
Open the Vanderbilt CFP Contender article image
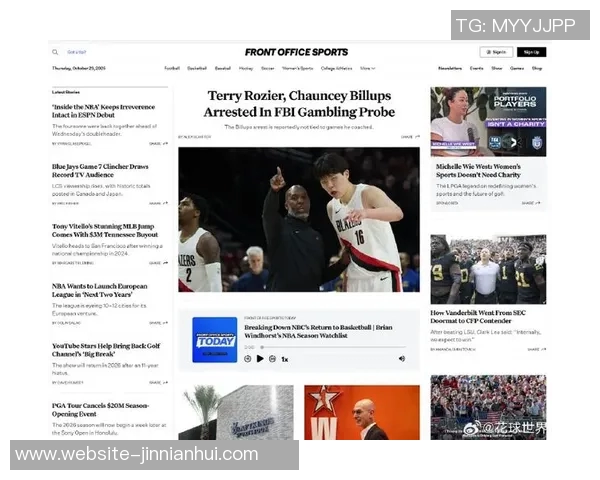[x=488, y=269]
